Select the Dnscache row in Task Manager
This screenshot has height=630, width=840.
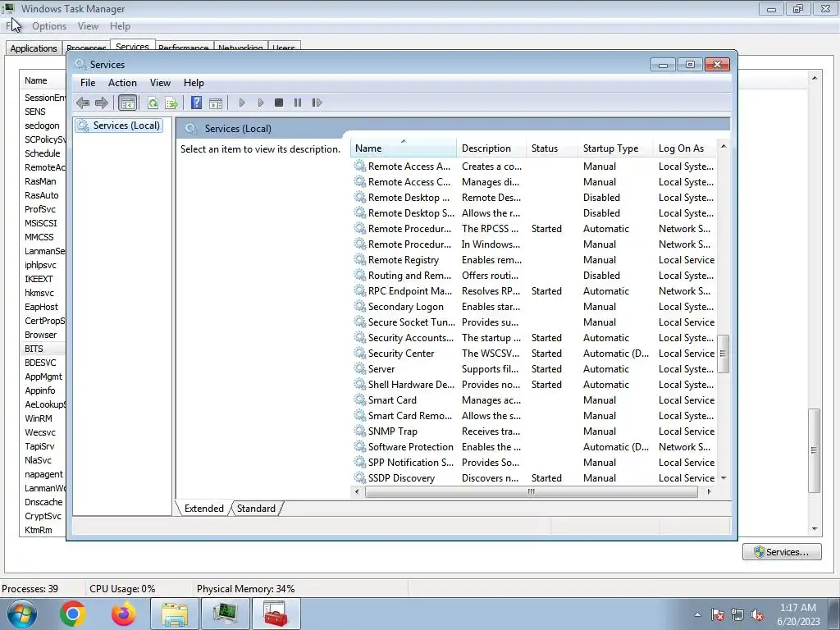click(x=43, y=502)
